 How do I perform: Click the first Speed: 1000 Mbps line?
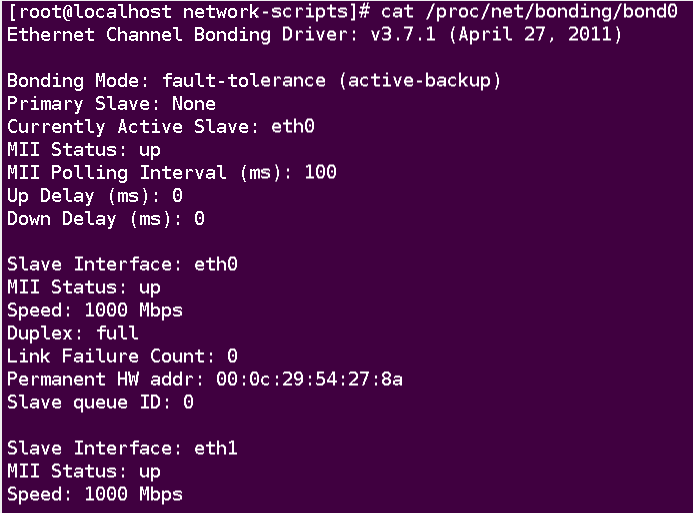(95, 311)
